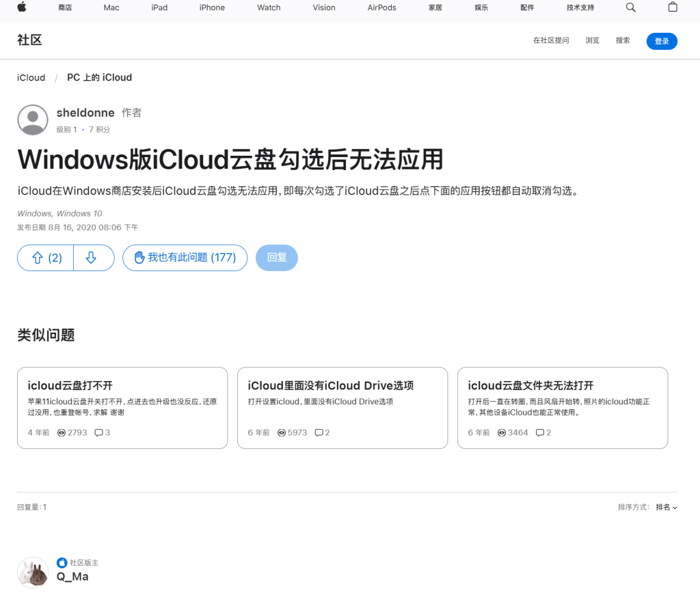Open the 技术支持 menu item
This screenshot has width=700, height=597.
(x=580, y=8)
